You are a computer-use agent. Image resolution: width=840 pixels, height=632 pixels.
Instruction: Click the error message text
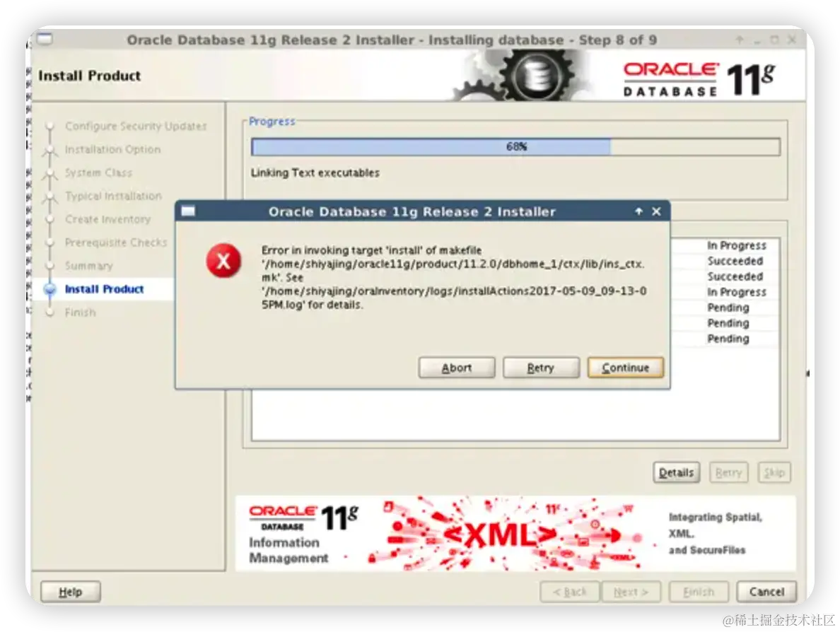click(454, 277)
